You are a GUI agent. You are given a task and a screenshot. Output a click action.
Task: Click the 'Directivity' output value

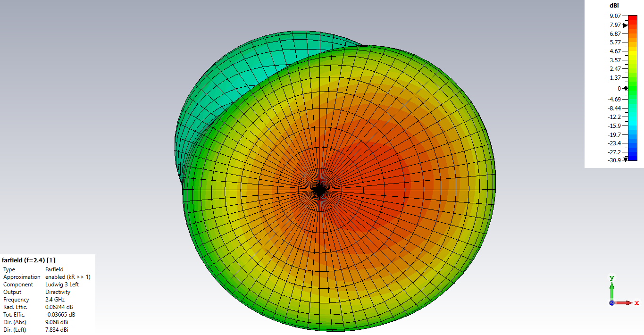[x=58, y=292]
